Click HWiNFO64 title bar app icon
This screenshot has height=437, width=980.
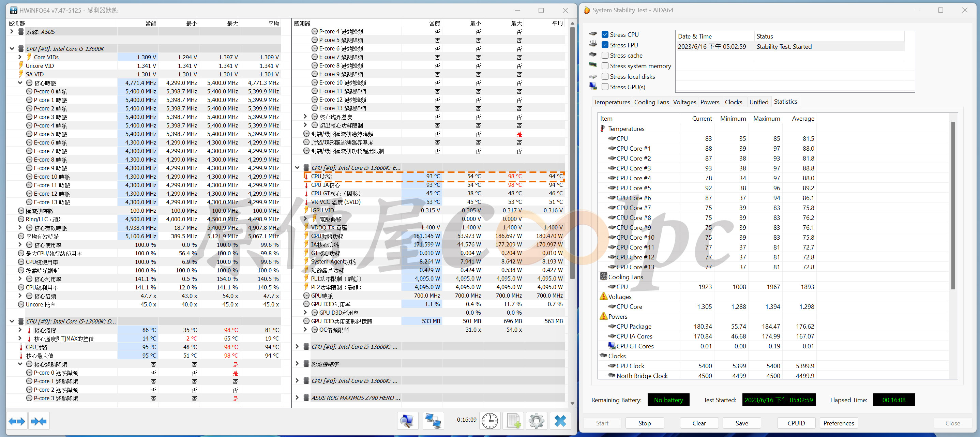coord(13,10)
